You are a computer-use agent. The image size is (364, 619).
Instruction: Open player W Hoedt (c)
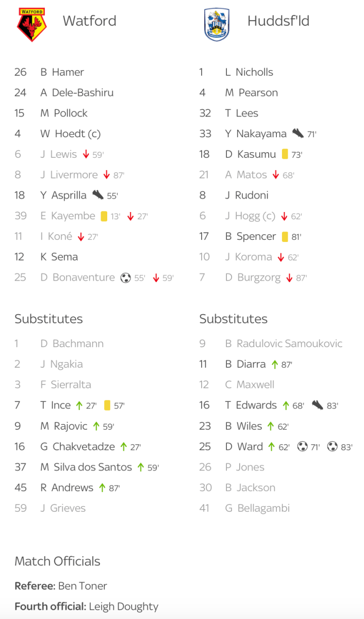(71, 134)
